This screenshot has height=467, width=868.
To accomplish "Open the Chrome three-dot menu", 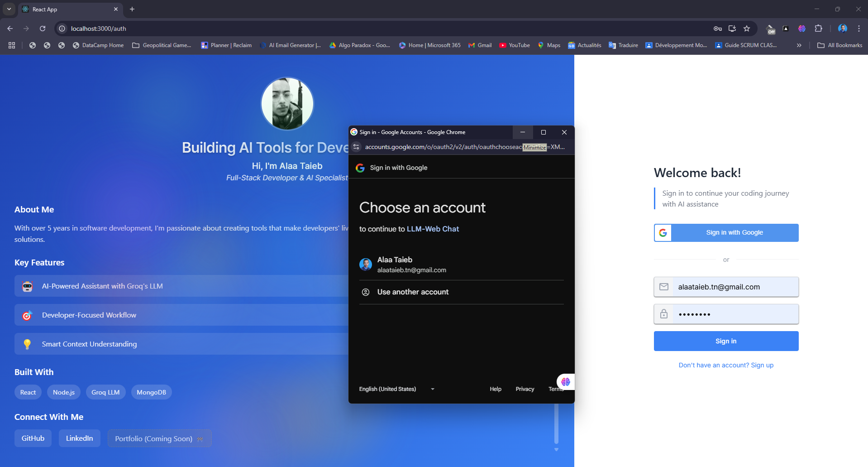I will (859, 29).
